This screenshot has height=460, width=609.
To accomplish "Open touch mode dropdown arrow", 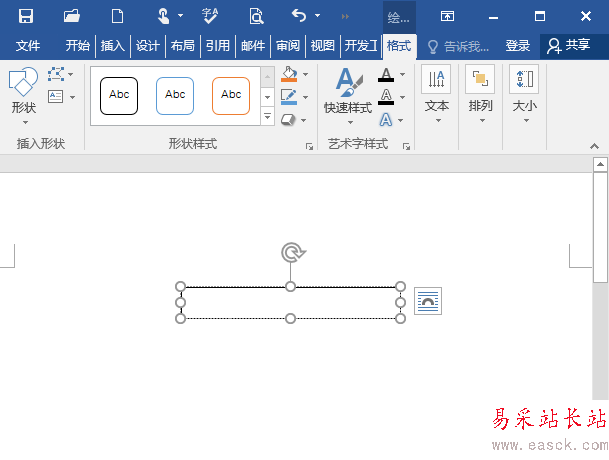I will coord(180,16).
